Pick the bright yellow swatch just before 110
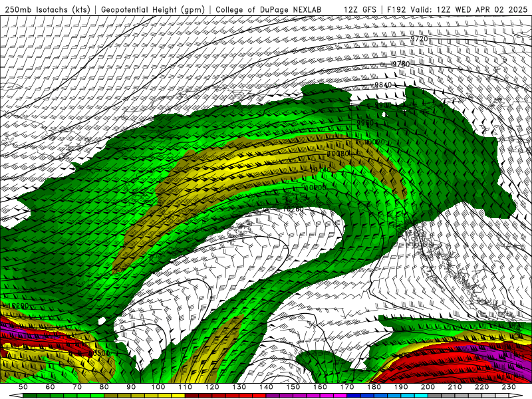The width and height of the screenshot is (532, 399). pyautogui.click(x=178, y=396)
